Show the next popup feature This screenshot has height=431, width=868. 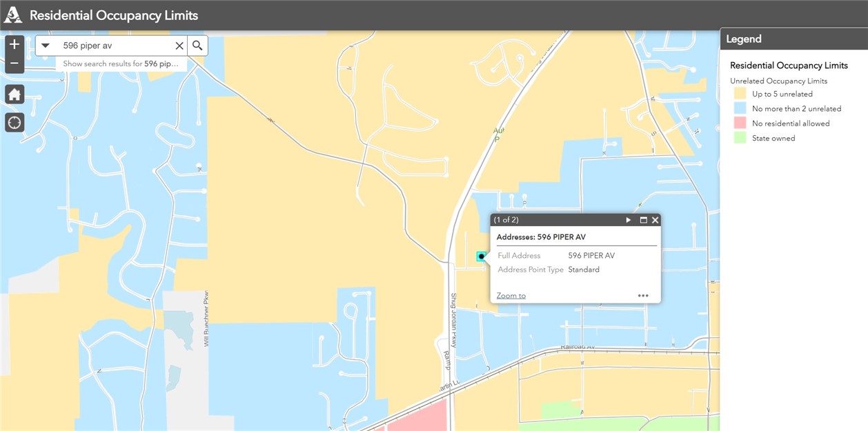point(628,220)
